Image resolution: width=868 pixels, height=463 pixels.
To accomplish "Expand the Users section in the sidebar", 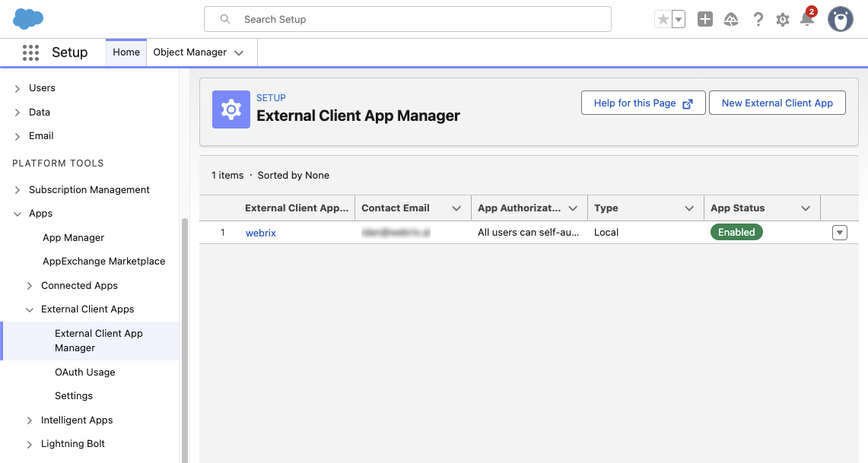I will [16, 87].
